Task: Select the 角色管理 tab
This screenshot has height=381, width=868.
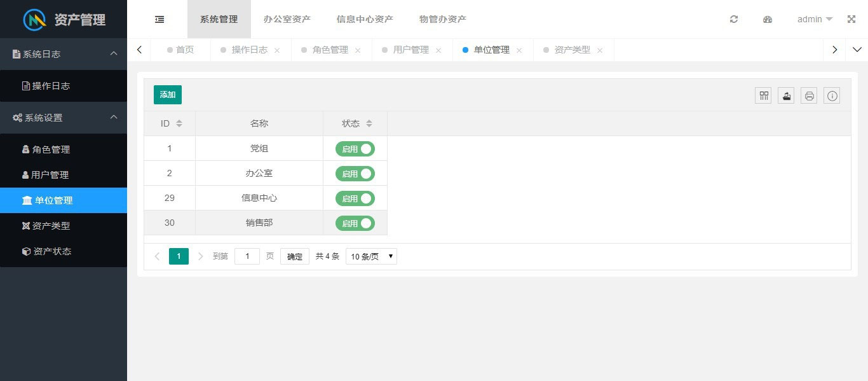Action: (330, 50)
